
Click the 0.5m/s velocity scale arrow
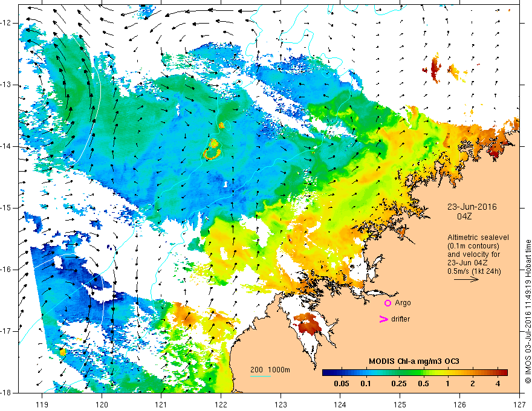(467, 279)
